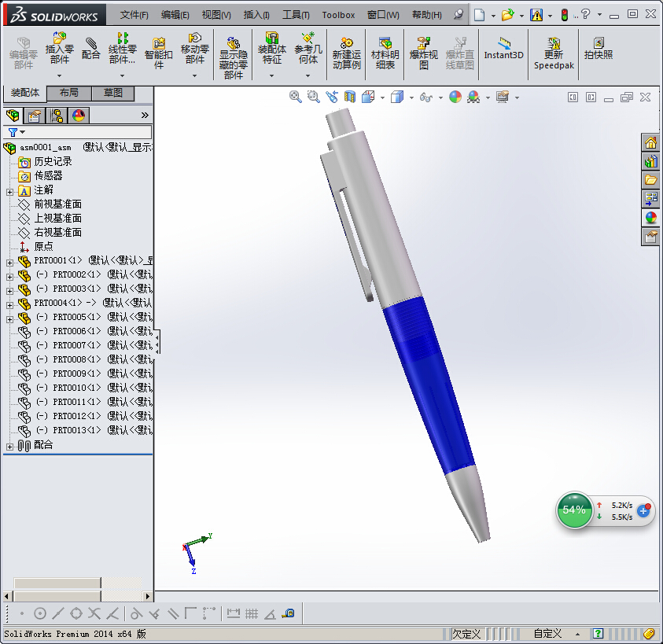
Task: Expand the PRT0002<1> component node
Action: pos(9,277)
